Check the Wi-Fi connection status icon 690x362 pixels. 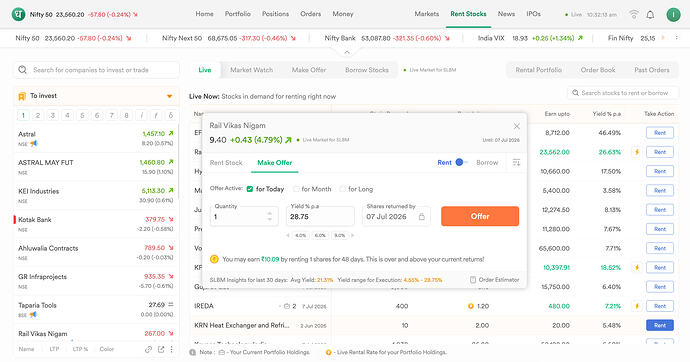[x=634, y=15]
